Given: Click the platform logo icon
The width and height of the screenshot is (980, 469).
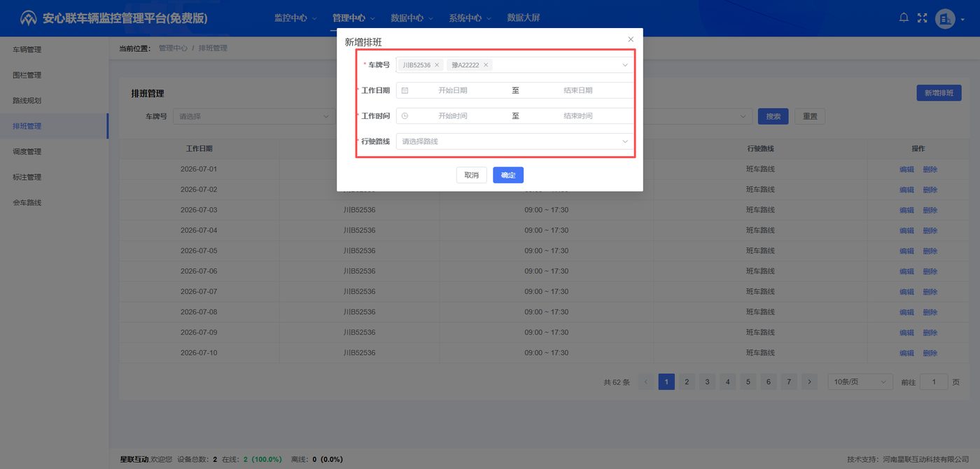Looking at the screenshot, I should [x=29, y=18].
